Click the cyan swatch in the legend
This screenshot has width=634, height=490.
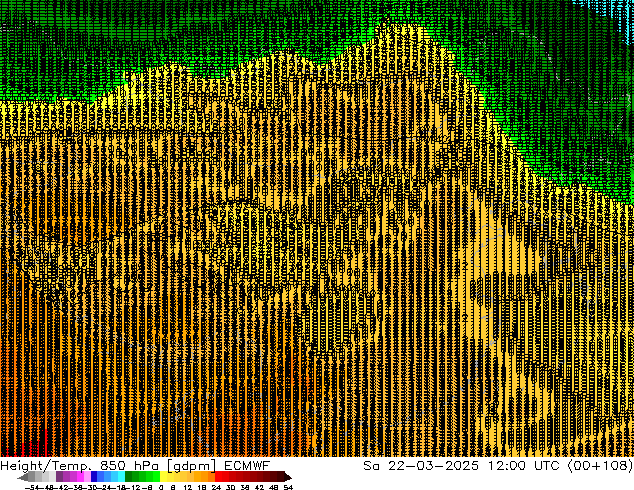click(121, 476)
